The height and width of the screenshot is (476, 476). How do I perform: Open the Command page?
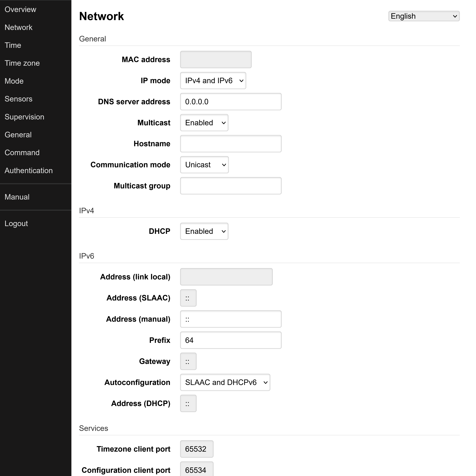(x=22, y=153)
